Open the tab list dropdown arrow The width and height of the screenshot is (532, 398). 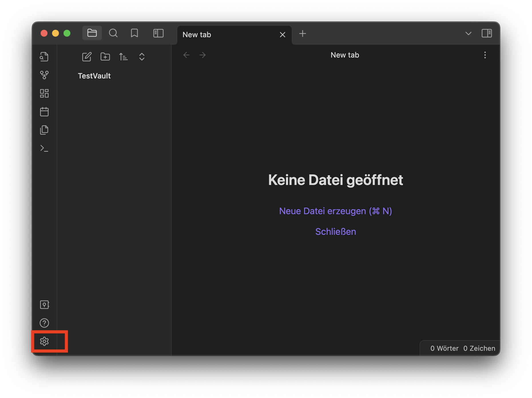(468, 34)
